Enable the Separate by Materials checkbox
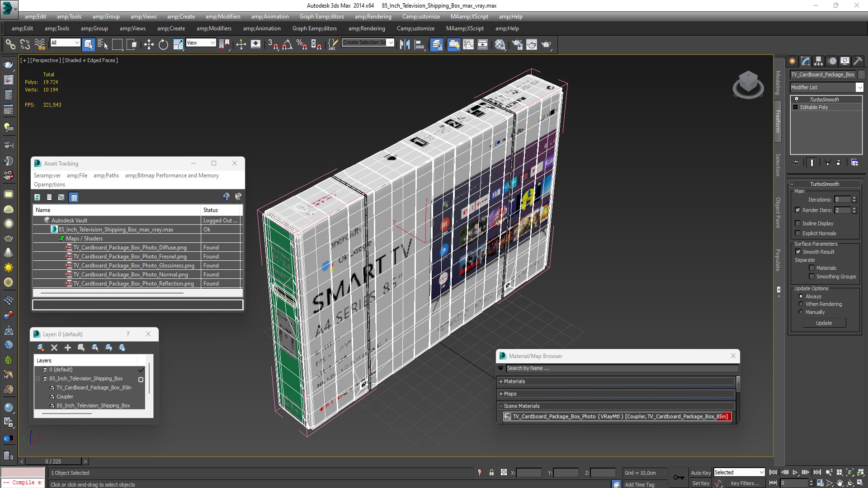 pos(811,268)
